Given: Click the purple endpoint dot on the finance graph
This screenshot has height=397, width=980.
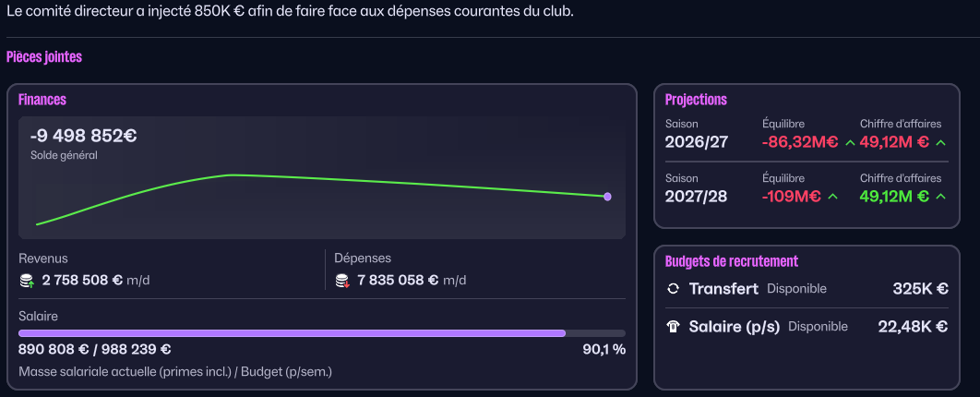Looking at the screenshot, I should pos(607,196).
